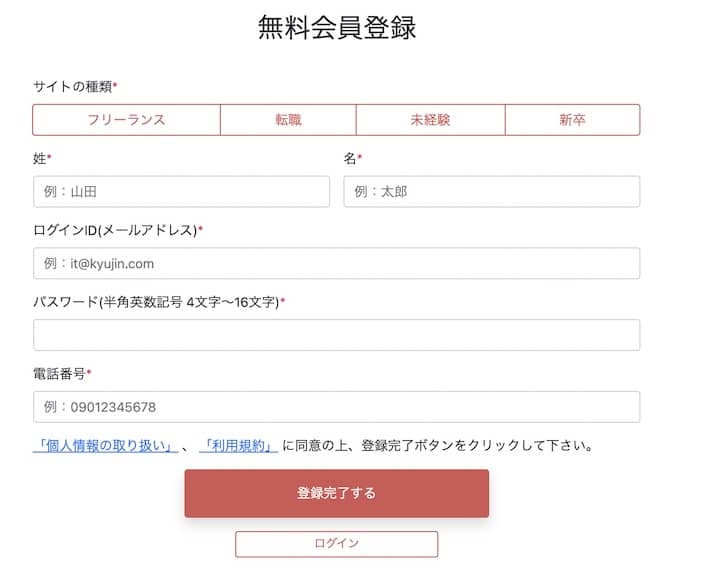This screenshot has width=720, height=573.
Task: Choose 転職 as the site type
Action: 288,120
